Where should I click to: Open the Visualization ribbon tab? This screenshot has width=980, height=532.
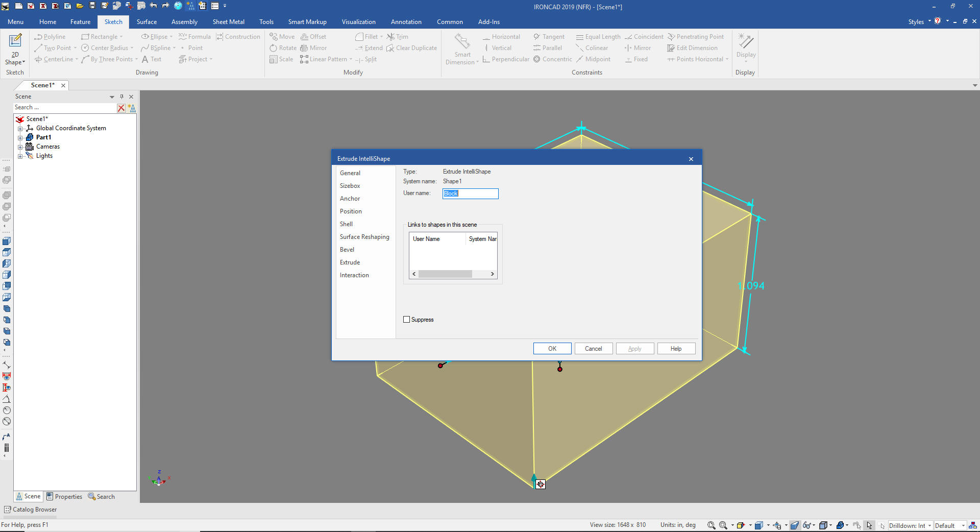click(x=358, y=22)
